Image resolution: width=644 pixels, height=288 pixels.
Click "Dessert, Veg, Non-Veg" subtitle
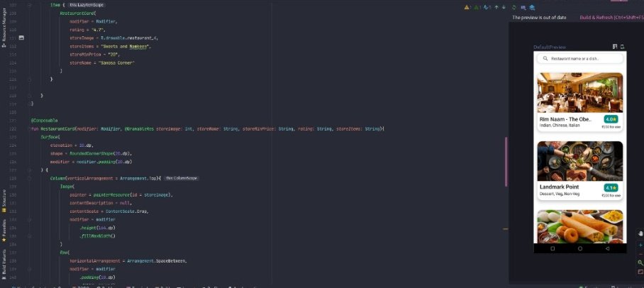pos(560,194)
